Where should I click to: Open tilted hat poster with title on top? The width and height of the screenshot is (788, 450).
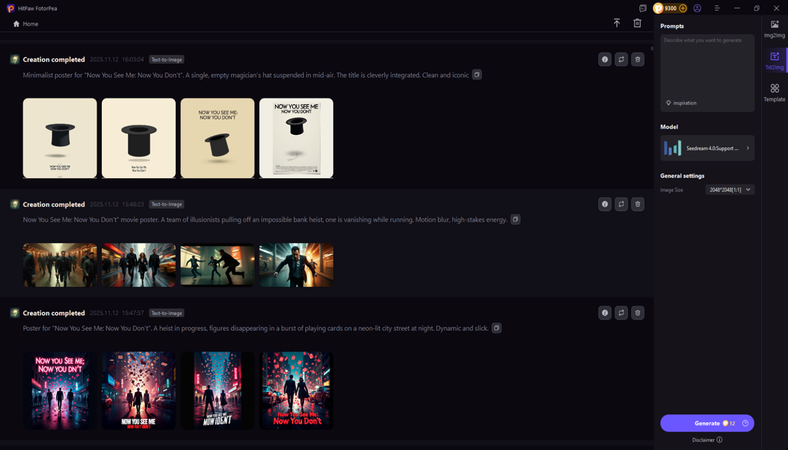point(218,138)
